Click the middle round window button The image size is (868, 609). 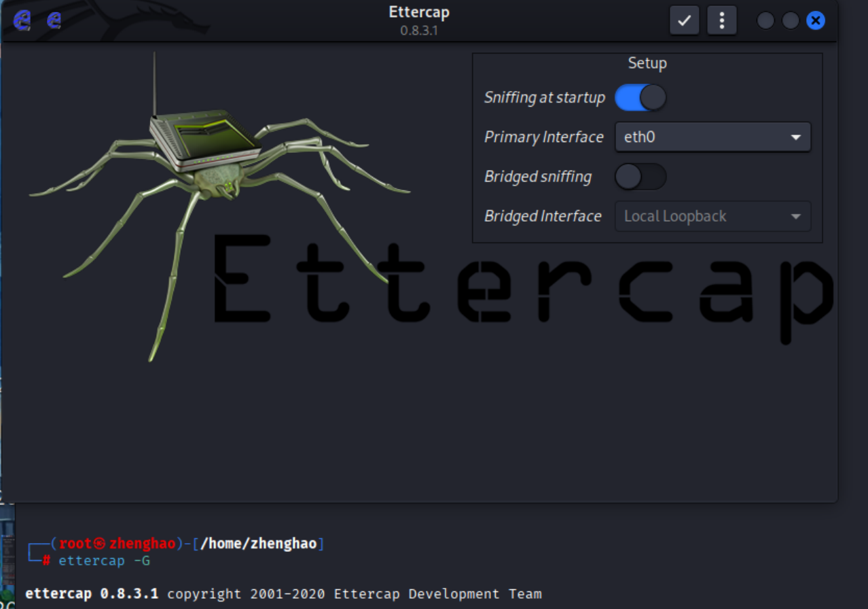click(x=791, y=20)
